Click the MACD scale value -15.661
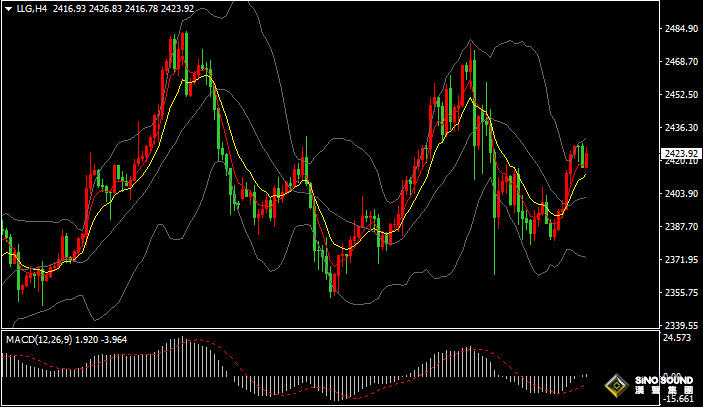Viewport: 703px width, 407px height. (680, 399)
